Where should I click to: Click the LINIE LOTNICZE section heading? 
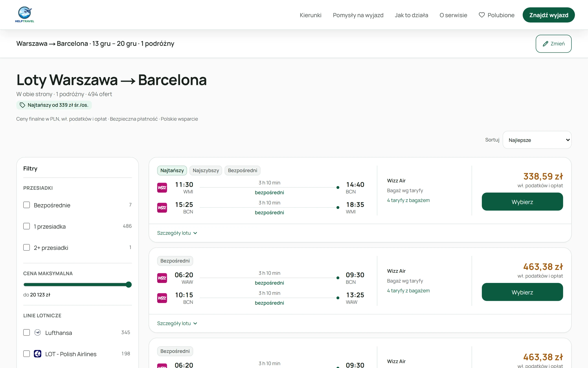(x=42, y=316)
